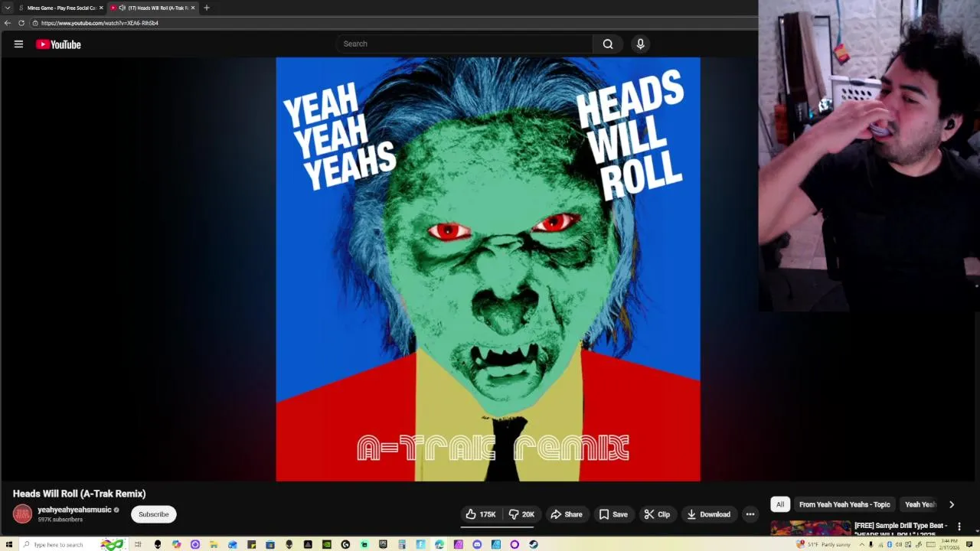This screenshot has width=980, height=551.
Task: Create a Clip of the video
Action: [x=657, y=514]
